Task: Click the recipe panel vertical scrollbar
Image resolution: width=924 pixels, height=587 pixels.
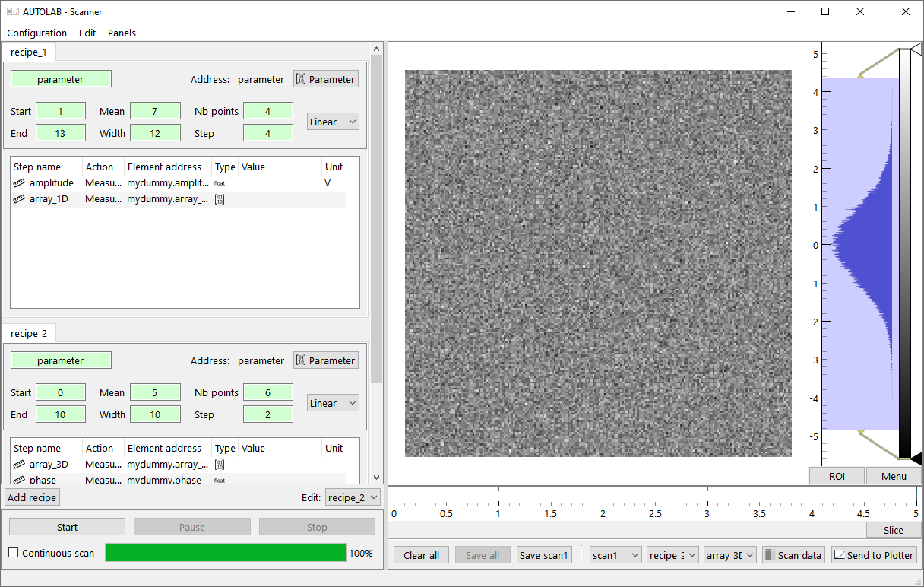Action: pyautogui.click(x=376, y=219)
